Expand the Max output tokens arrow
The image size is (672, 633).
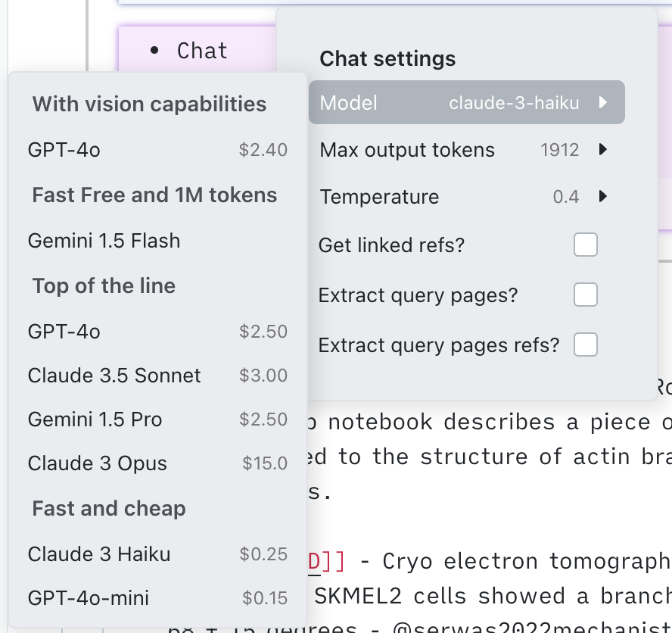pos(603,150)
